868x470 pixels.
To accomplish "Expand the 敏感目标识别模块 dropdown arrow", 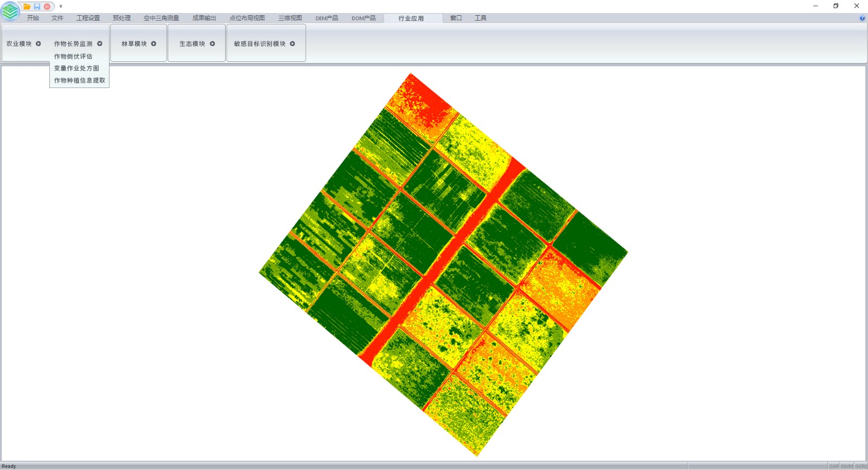I will click(x=292, y=43).
